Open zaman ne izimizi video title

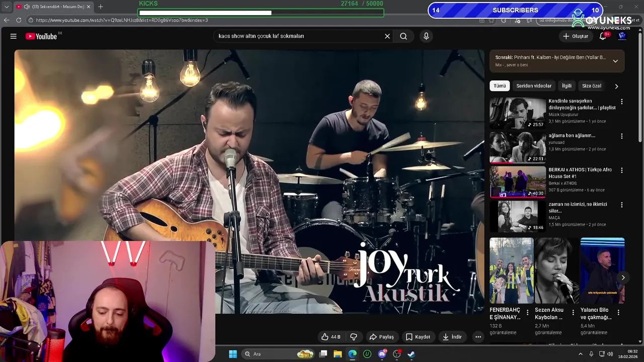click(x=578, y=208)
